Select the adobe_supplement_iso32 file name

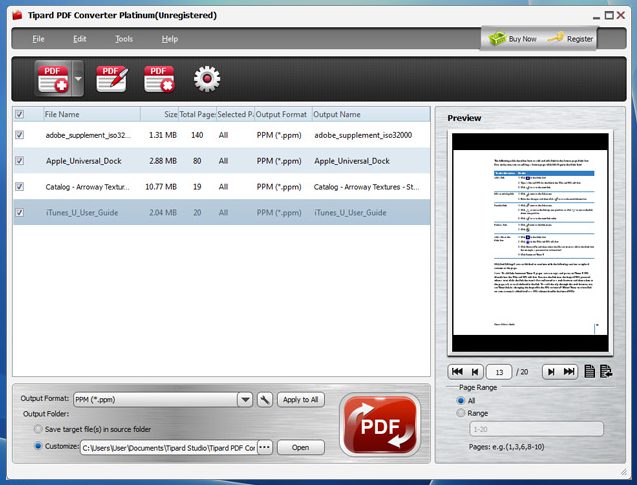coord(88,135)
